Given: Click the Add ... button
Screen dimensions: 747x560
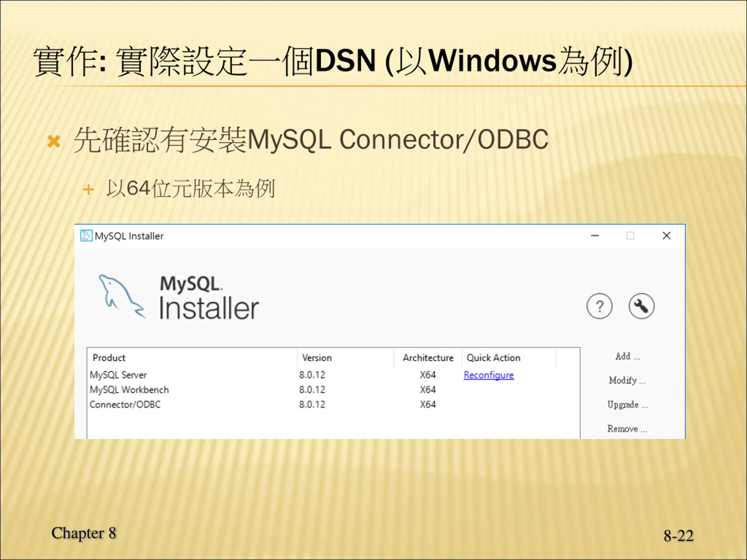Looking at the screenshot, I should pos(627,356).
